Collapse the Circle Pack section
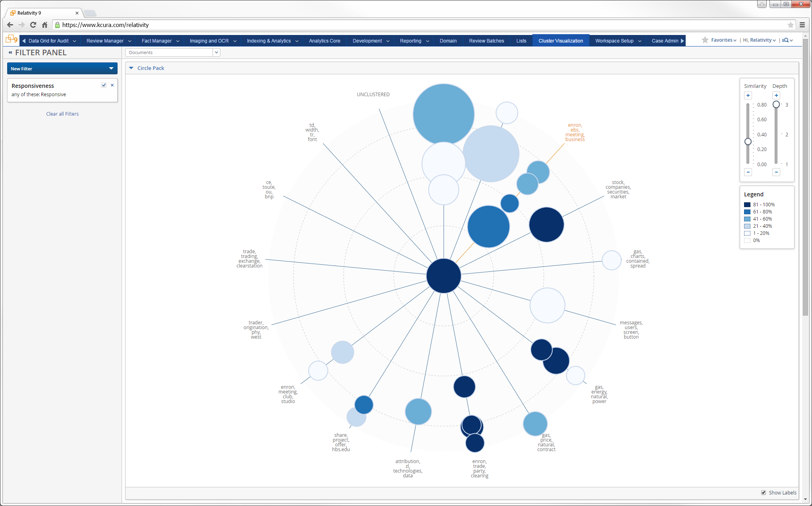This screenshot has height=506, width=812. 131,68
